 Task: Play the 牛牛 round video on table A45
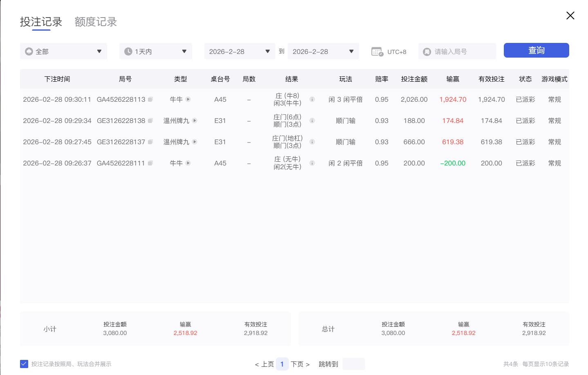[188, 99]
